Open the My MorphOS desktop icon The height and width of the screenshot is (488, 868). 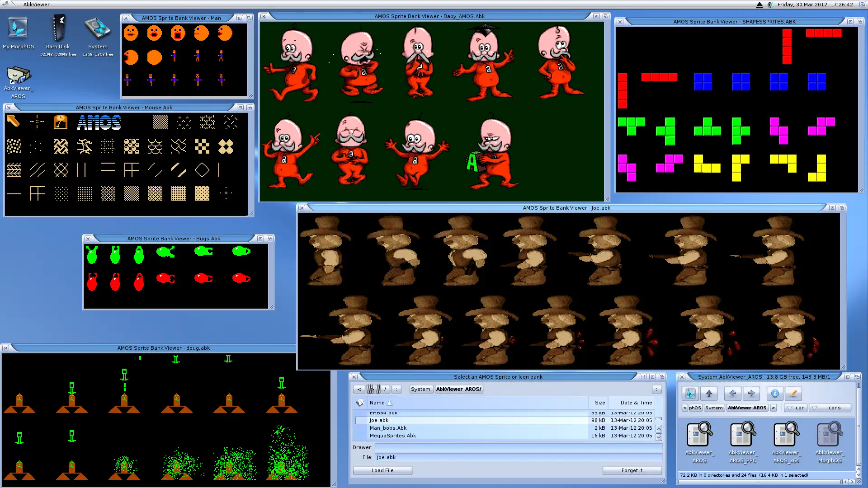point(18,33)
